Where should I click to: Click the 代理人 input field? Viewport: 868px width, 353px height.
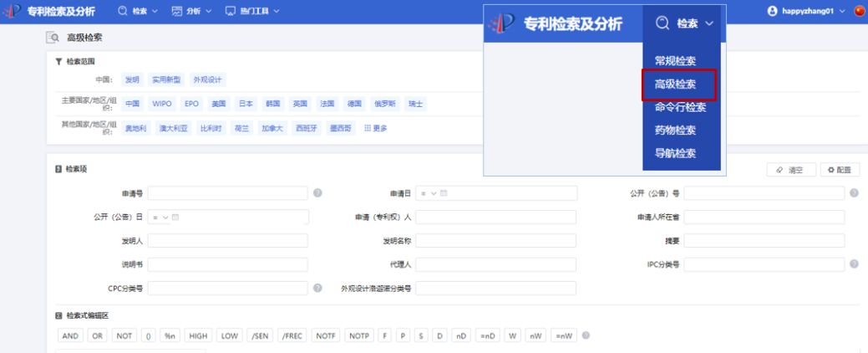pyautogui.click(x=495, y=264)
